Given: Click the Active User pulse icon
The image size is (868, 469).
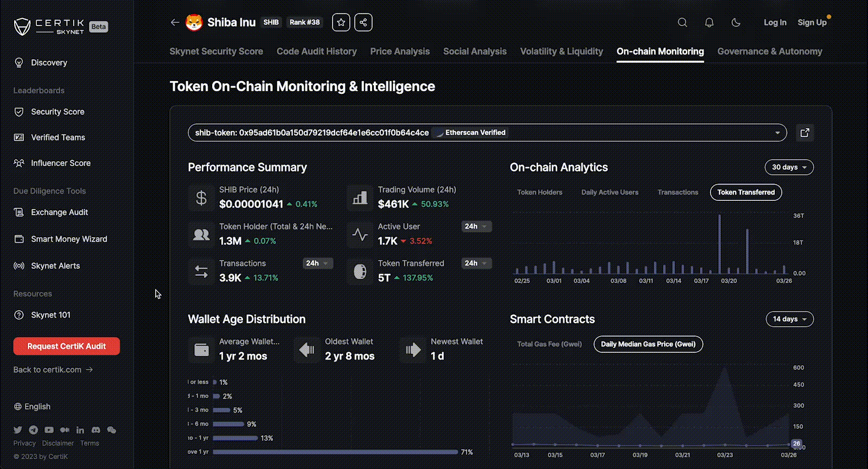Looking at the screenshot, I should [360, 235].
